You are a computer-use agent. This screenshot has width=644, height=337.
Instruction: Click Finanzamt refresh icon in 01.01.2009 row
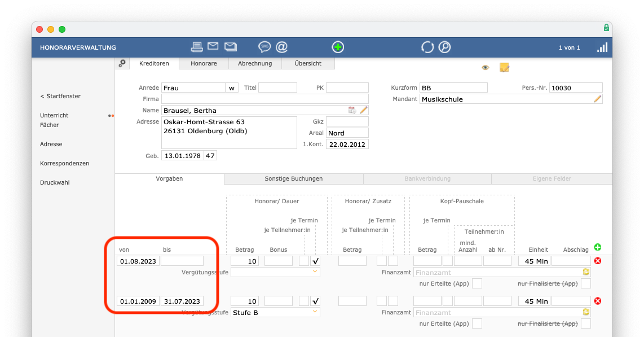coord(586,312)
